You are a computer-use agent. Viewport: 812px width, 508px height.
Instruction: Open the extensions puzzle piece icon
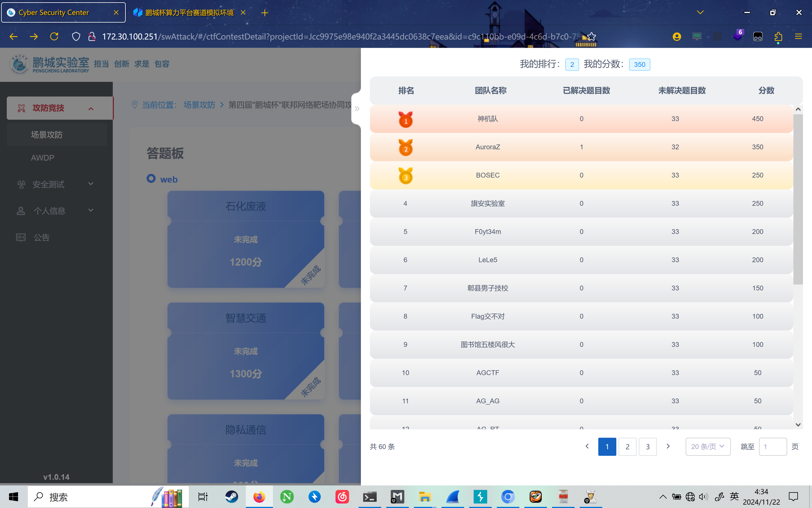coord(778,36)
